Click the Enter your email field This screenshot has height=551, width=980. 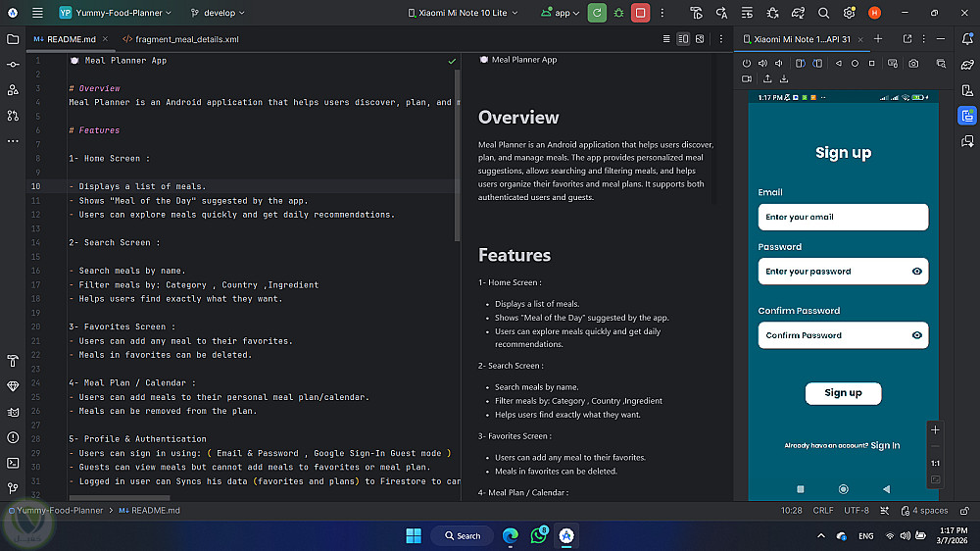(x=842, y=217)
